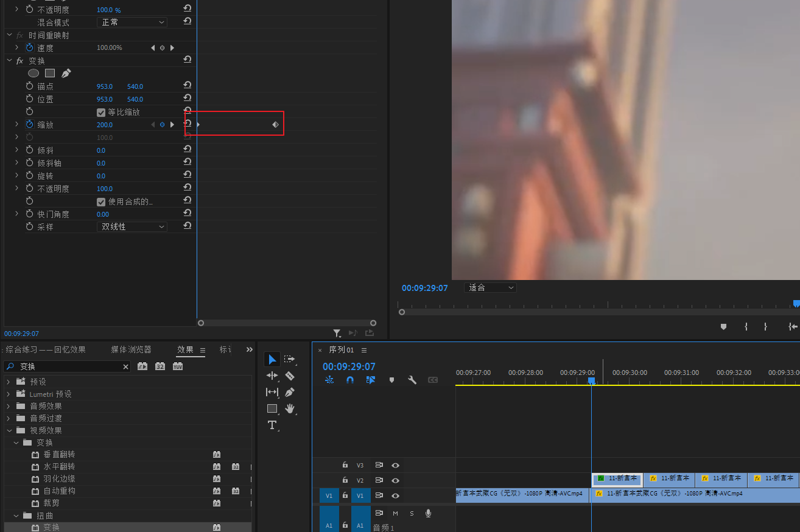Open timeline display settings wrench

click(x=412, y=380)
